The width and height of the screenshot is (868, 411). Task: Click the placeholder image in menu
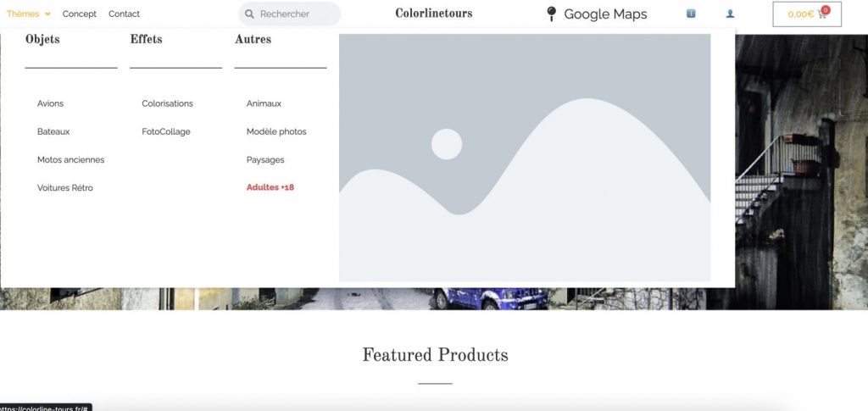525,158
